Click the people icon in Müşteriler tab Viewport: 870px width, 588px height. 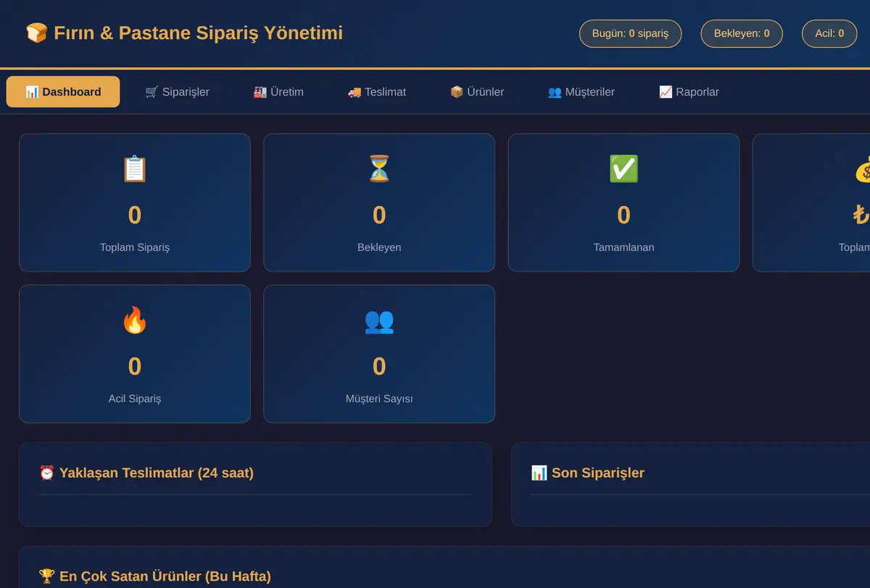555,92
